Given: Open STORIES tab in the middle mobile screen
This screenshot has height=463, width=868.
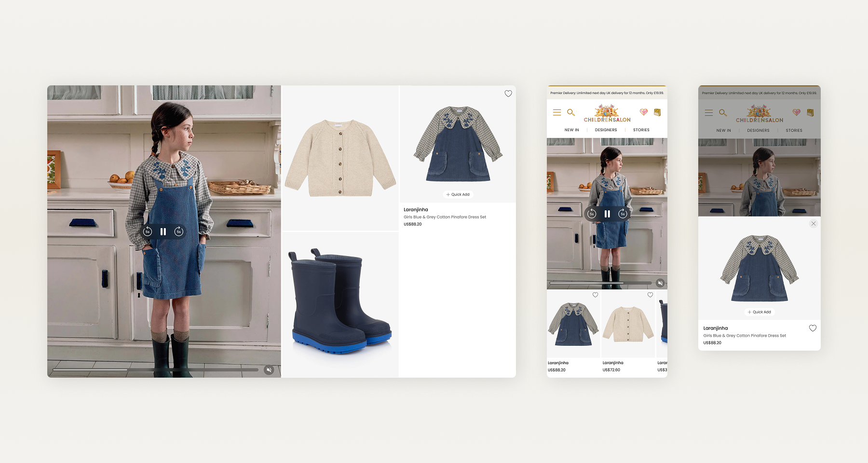Looking at the screenshot, I should pos(641,130).
